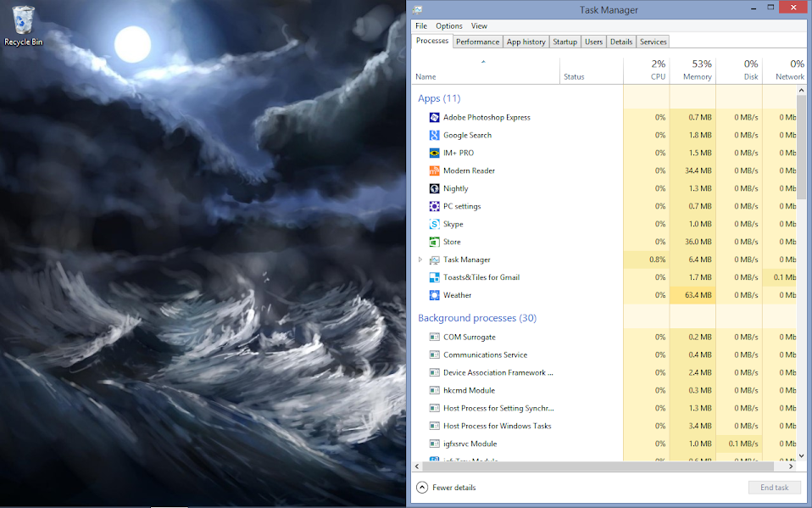Screen dimensions: 812x508
Task: Click the horizontal scrollbar right arrow
Action: click(x=791, y=466)
